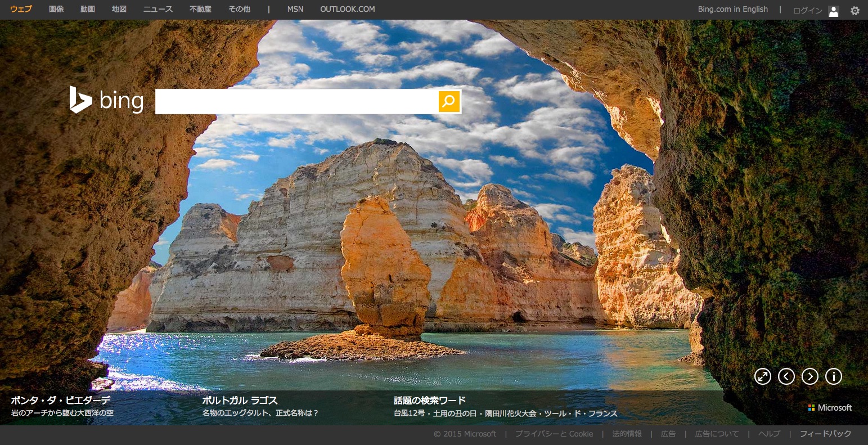Select the 動画 tab

(88, 9)
